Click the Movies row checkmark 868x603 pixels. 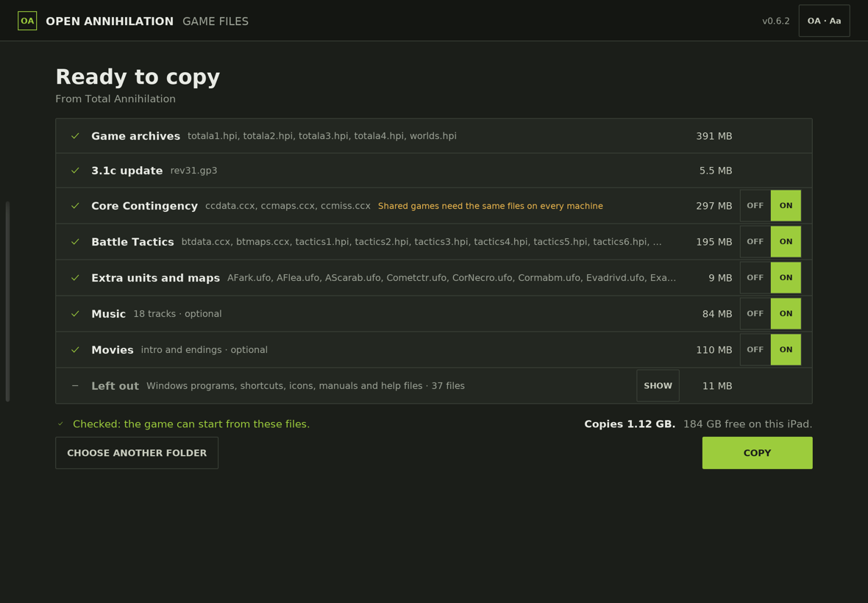pos(75,349)
